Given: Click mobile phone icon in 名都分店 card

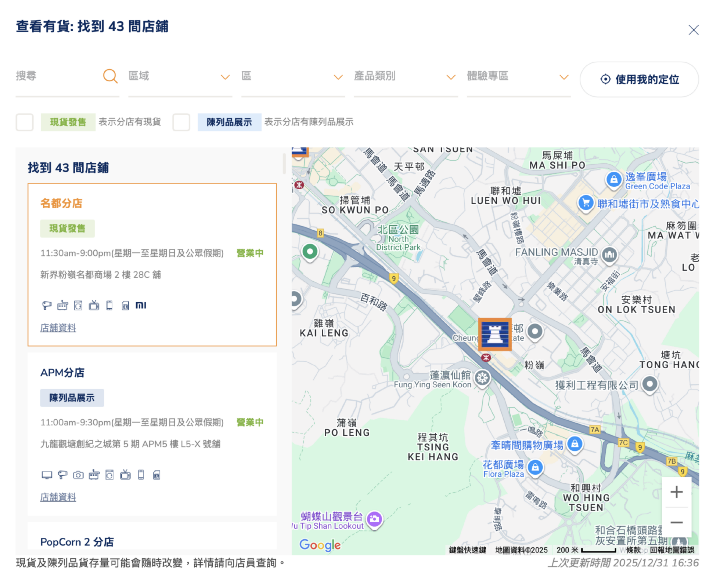Looking at the screenshot, I should pyautogui.click(x=109, y=305).
